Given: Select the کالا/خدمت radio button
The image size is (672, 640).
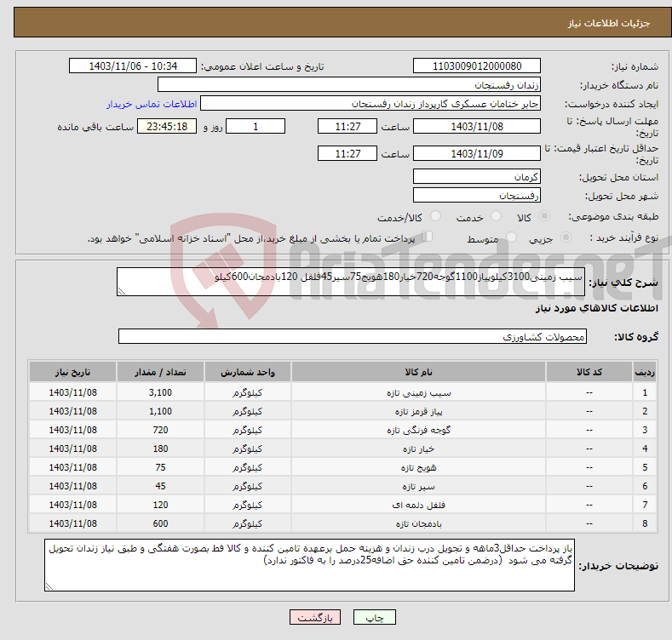Looking at the screenshot, I should [x=435, y=216].
